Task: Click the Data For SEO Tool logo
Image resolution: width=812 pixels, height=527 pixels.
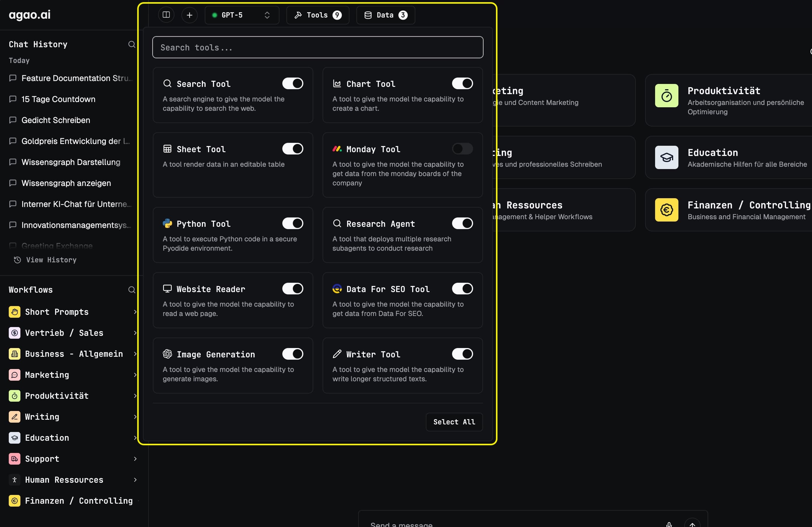Action: (x=337, y=289)
